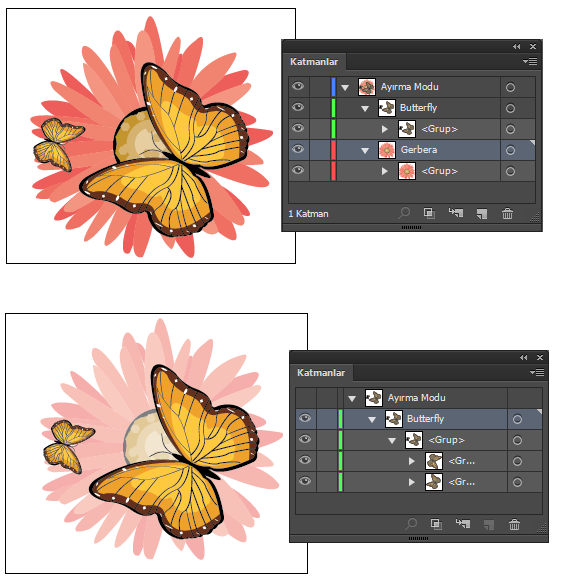
Task: Click trash delete icon in lower Katmanlar panel
Action: pos(514,524)
